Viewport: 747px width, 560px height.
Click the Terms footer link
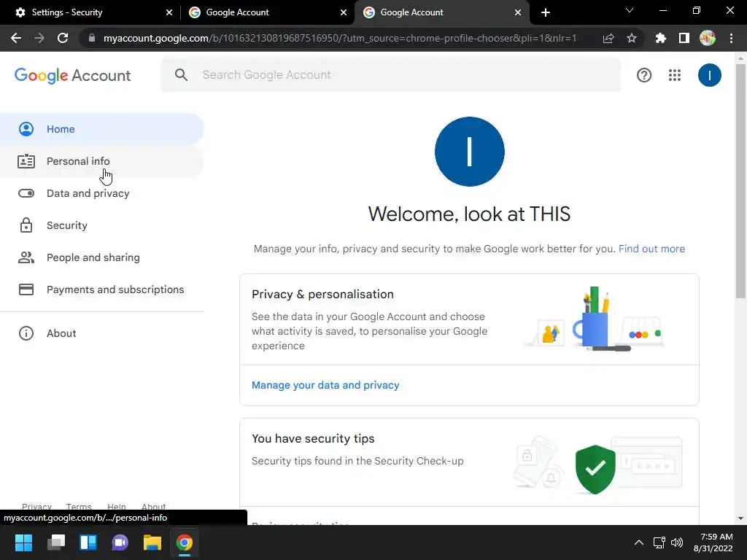click(79, 506)
